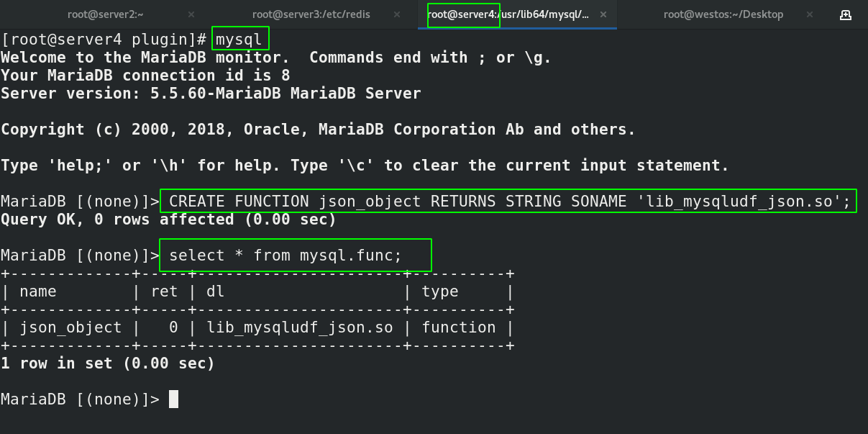Click the MariaDB [(none)]> prompt line
Screen dimensions: 868x434
pyautogui.click(x=79, y=399)
